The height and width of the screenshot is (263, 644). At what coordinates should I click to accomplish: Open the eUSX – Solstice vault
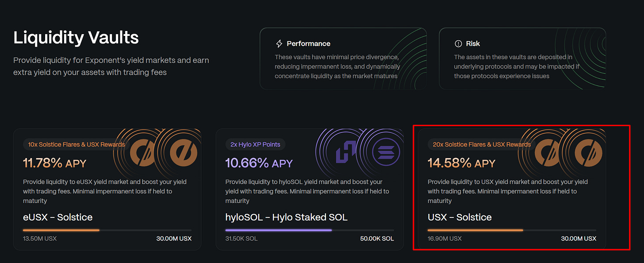point(107,190)
